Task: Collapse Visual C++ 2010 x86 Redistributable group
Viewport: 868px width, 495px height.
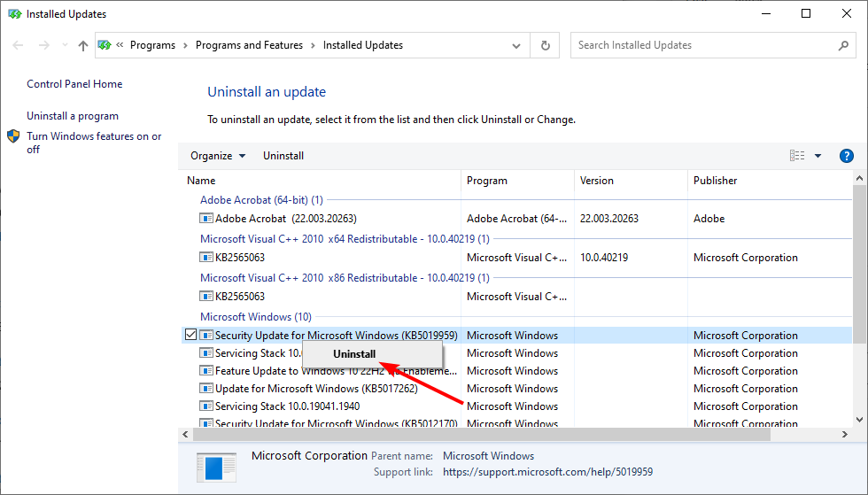Action: [345, 278]
